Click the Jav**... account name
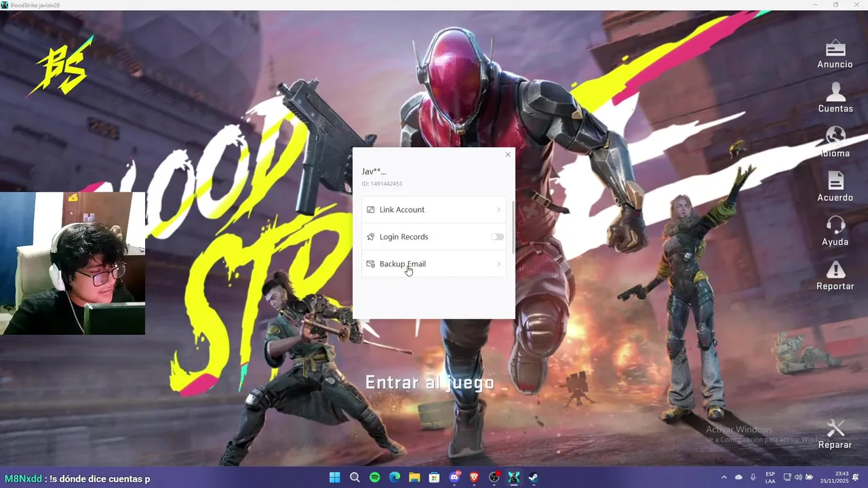Screen dimensions: 868x488 coord(374,171)
